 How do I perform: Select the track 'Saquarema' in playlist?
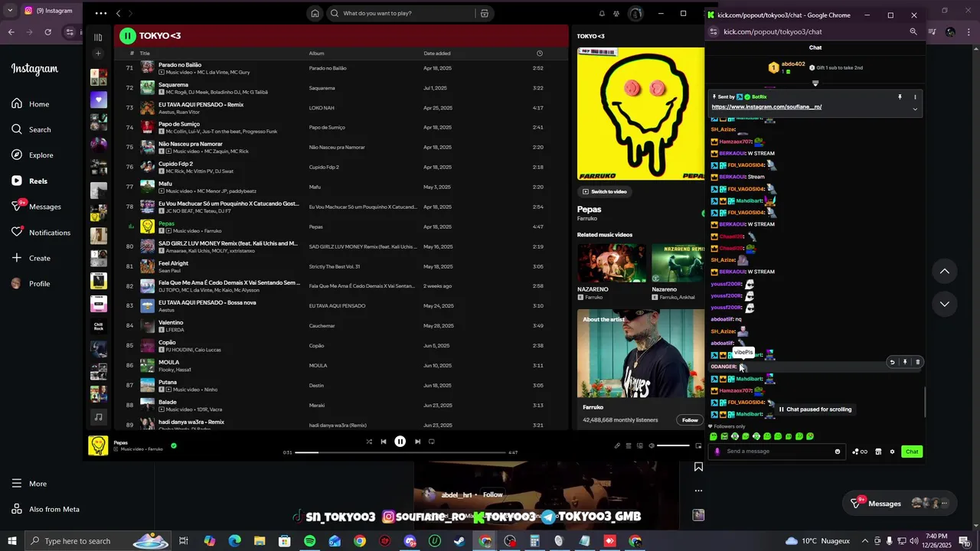(340, 88)
